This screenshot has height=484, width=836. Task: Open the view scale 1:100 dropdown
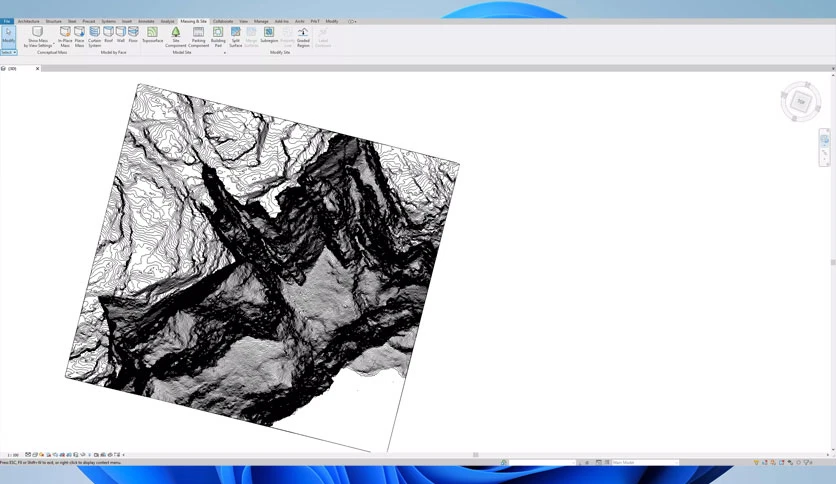pos(12,455)
